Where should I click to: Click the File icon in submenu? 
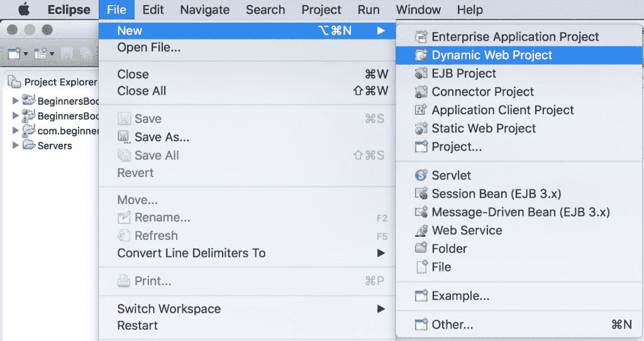(422, 267)
